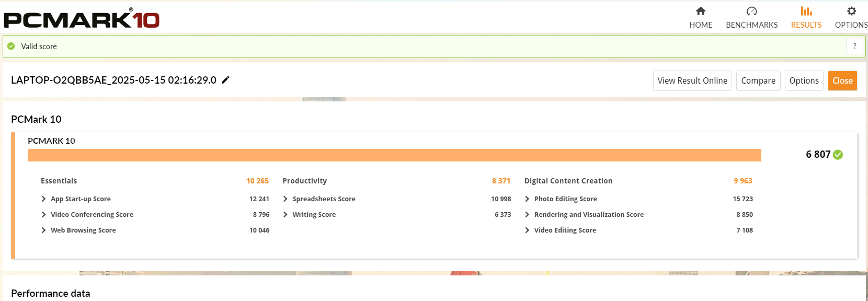Select the Essentials heading

coord(59,181)
